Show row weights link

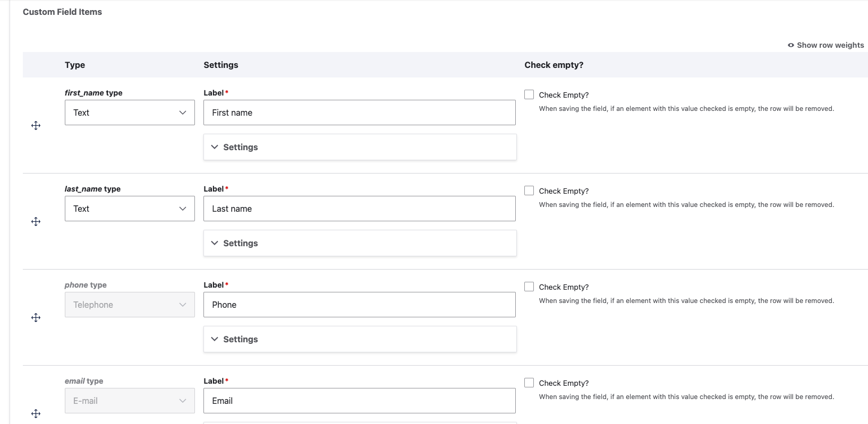pyautogui.click(x=830, y=45)
